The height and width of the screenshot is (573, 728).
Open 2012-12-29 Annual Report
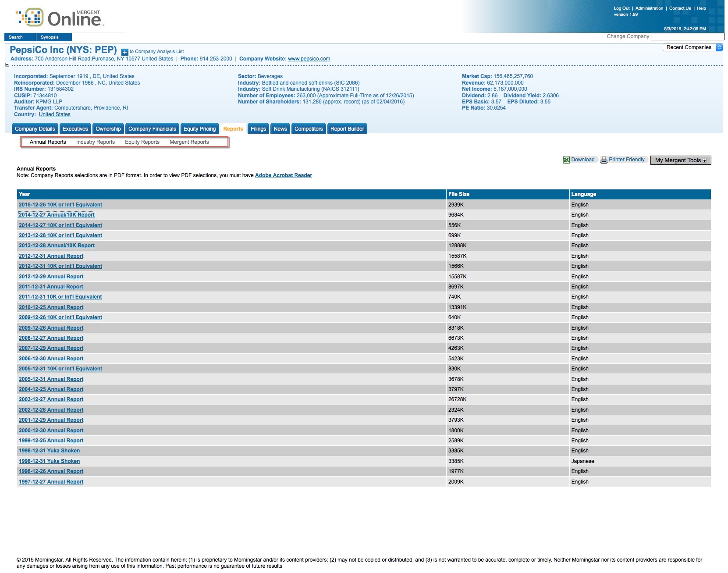[x=51, y=277]
